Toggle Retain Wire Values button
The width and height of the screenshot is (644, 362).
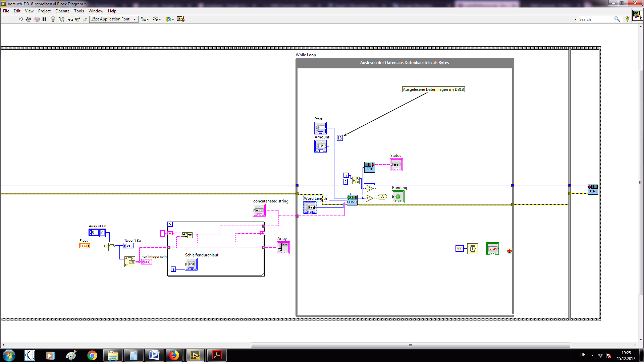pyautogui.click(x=61, y=19)
